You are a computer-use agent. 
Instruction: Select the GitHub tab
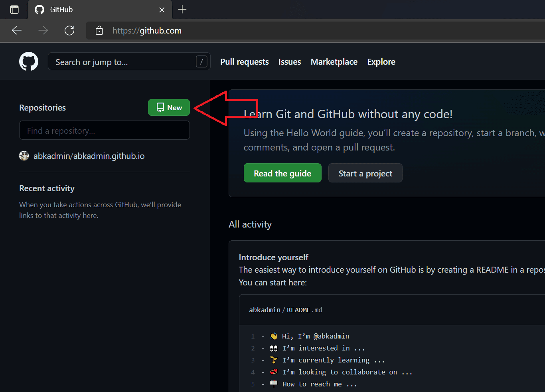[100, 10]
